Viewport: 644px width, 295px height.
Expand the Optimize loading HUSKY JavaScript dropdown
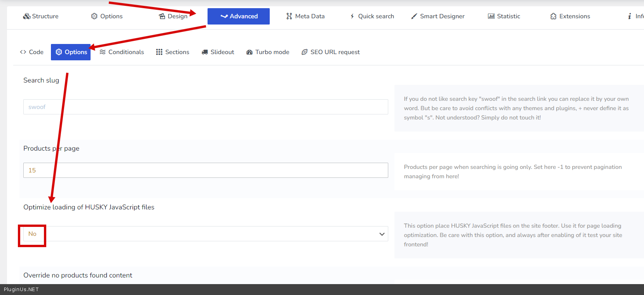click(x=206, y=234)
